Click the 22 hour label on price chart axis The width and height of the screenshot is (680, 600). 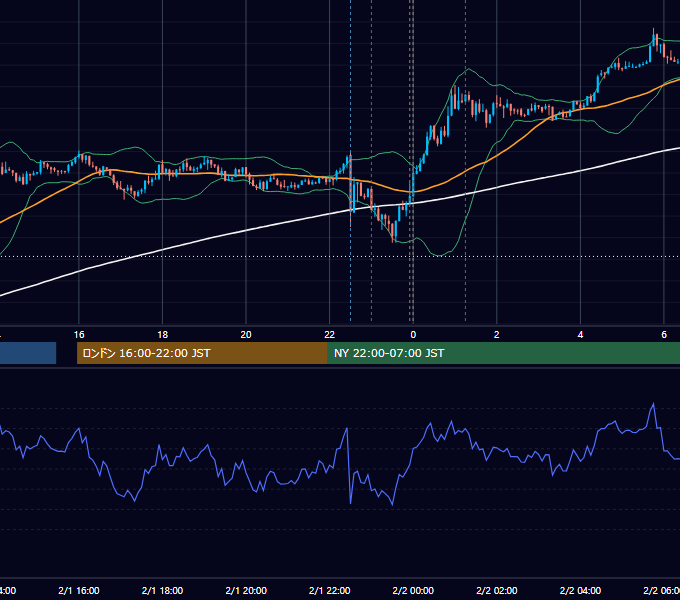[330, 335]
